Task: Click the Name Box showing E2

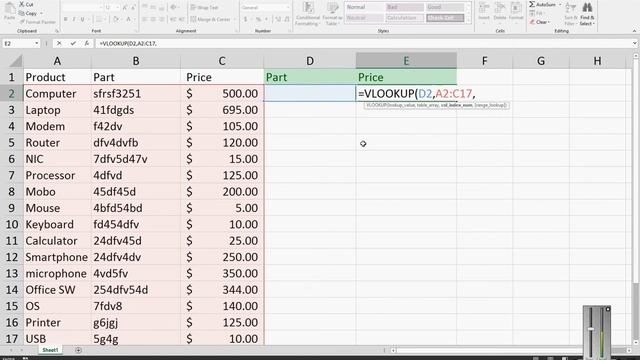Action: pyautogui.click(x=18, y=43)
